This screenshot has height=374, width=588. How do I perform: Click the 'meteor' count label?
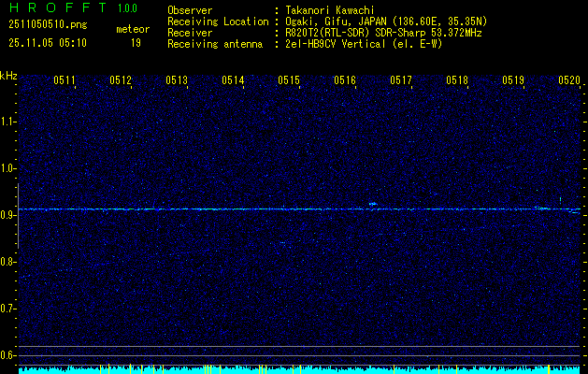point(133,29)
